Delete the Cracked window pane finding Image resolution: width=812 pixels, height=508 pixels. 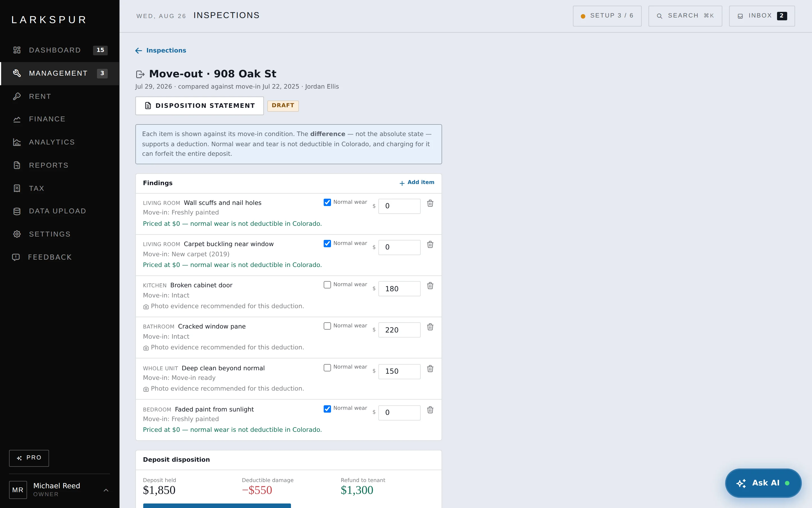click(430, 327)
